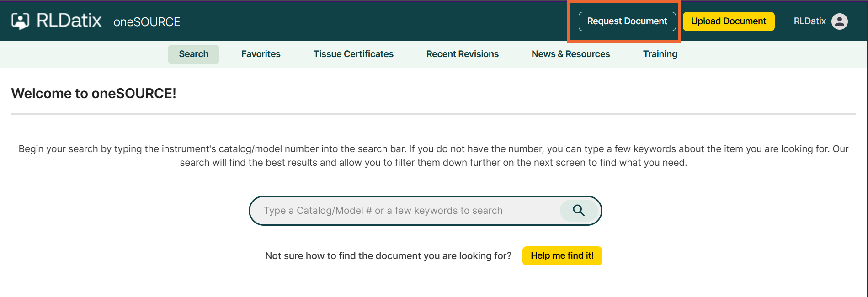Click the 'Not sure how to find' text

pyautogui.click(x=388, y=256)
